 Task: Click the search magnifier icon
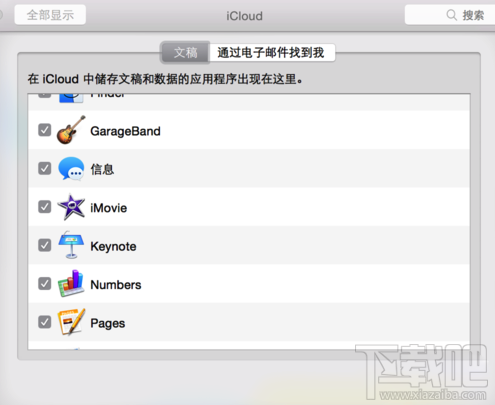click(x=451, y=15)
